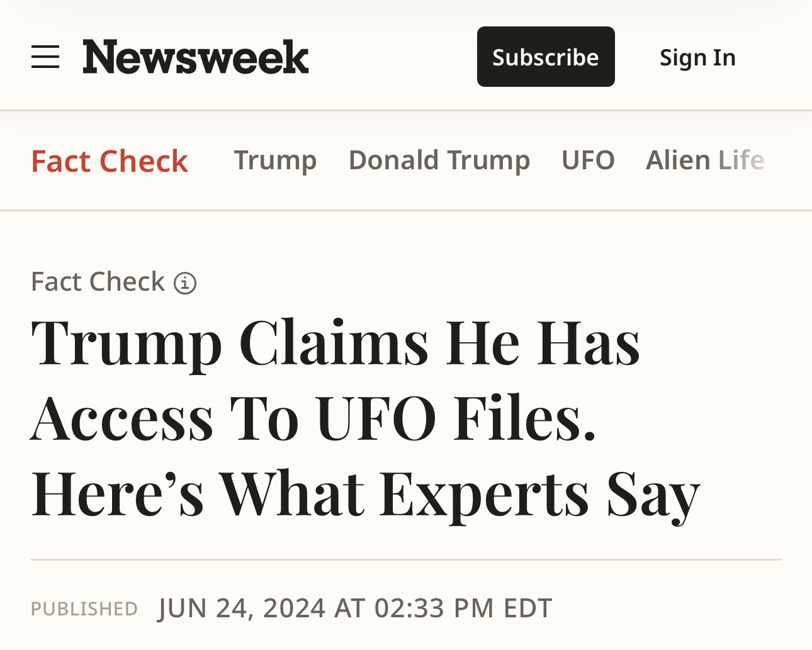The height and width of the screenshot is (650, 812).
Task: Click the time "02:33 PM"
Action: click(434, 608)
